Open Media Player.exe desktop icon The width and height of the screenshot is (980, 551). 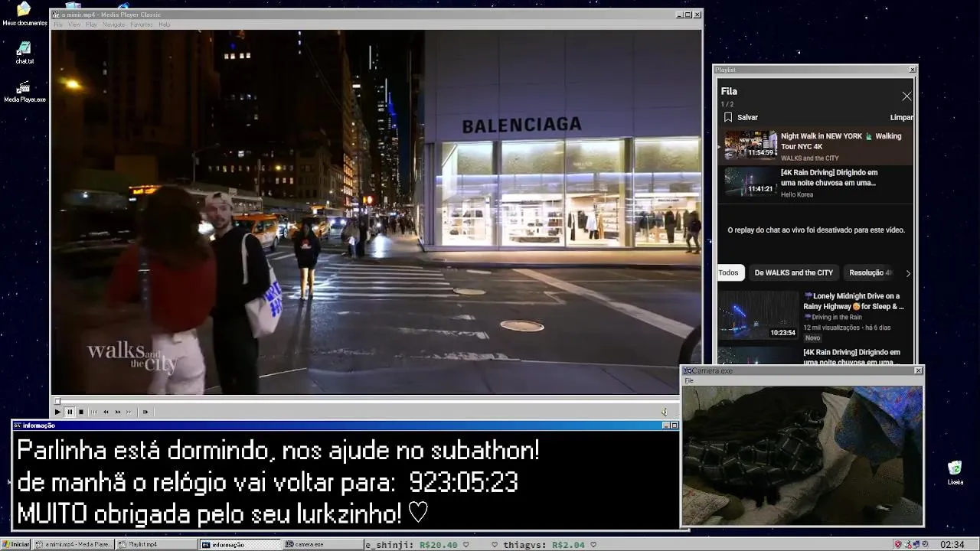[x=24, y=91]
